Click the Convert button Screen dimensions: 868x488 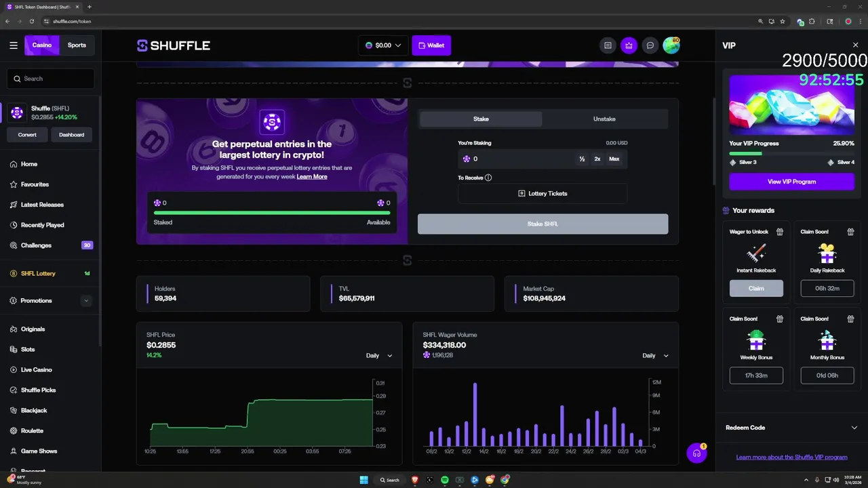27,135
